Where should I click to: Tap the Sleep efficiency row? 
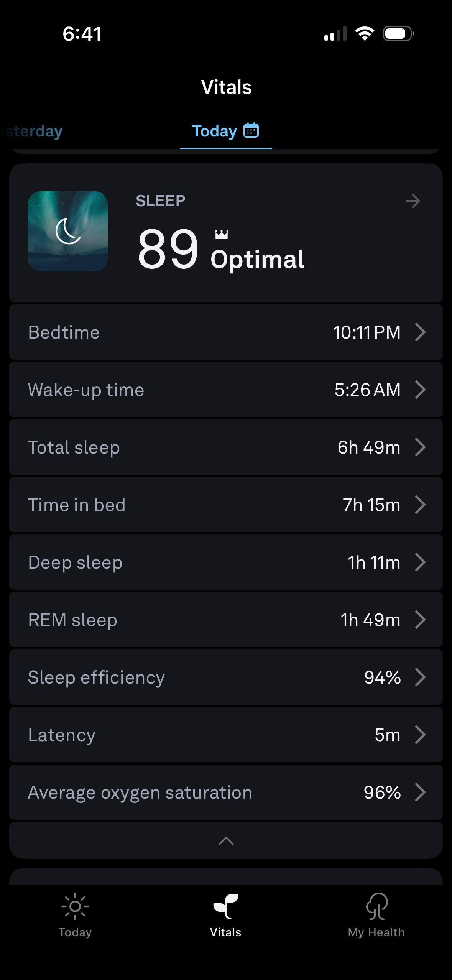point(226,677)
